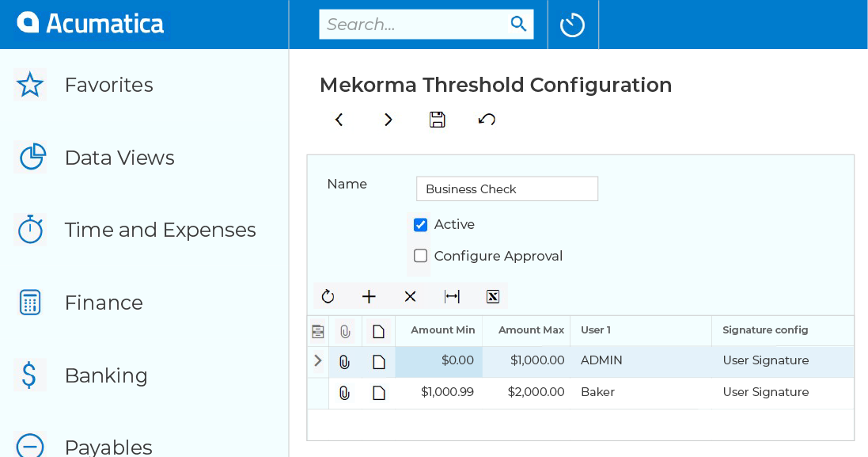Click the Cancel/undo changes icon
Image resolution: width=868 pixels, height=457 pixels.
click(486, 119)
